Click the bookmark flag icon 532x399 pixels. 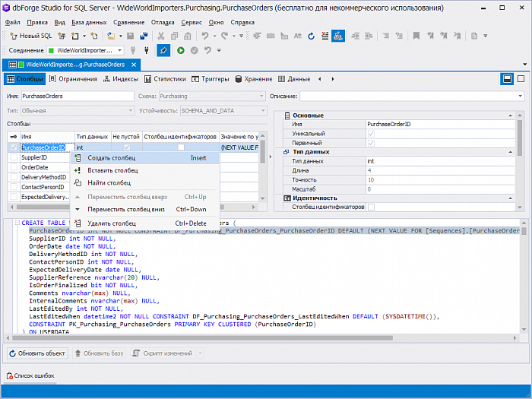(416, 36)
